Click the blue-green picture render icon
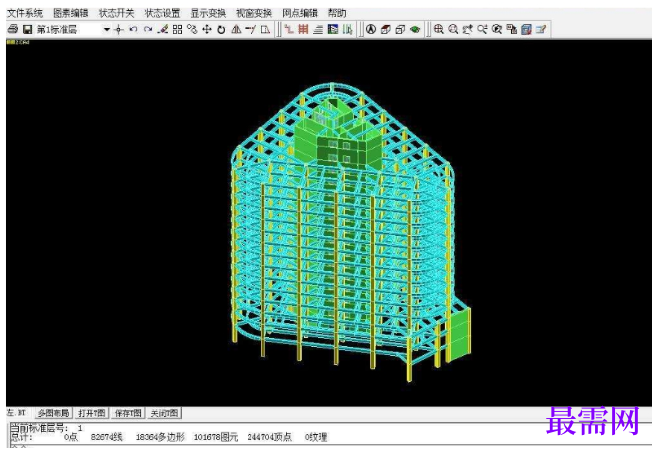 point(333,29)
